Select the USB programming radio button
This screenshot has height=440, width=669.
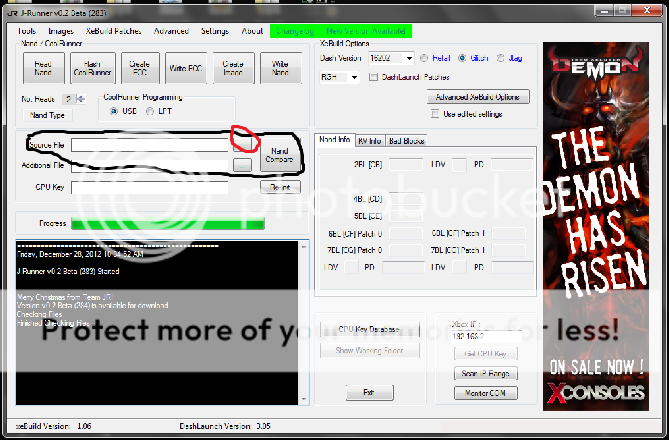[113, 111]
